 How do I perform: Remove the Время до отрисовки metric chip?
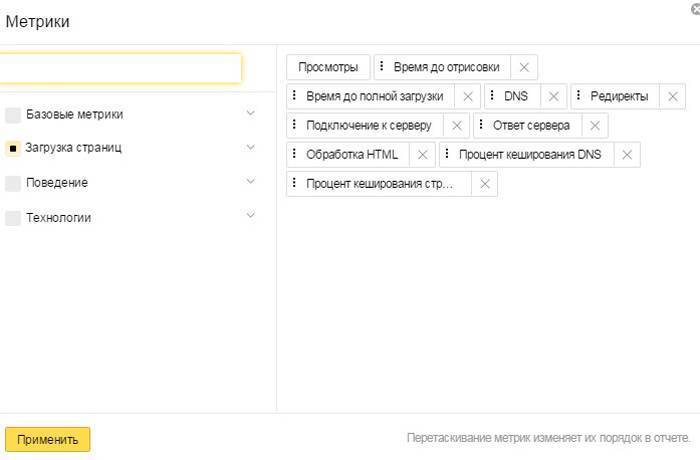523,68
